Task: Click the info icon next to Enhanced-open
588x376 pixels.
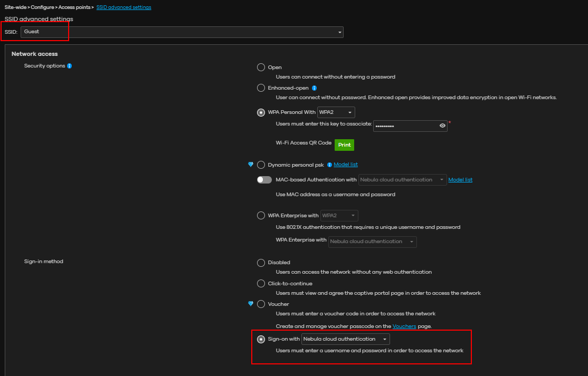Action: 314,88
